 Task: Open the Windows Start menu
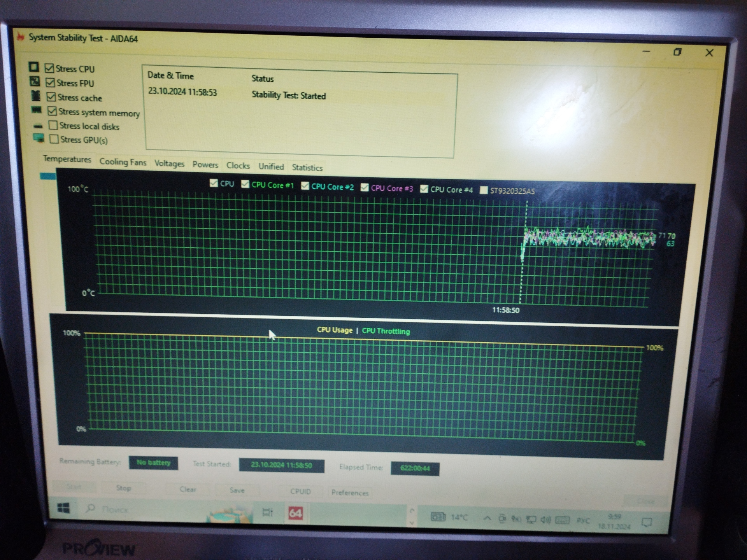click(x=63, y=508)
